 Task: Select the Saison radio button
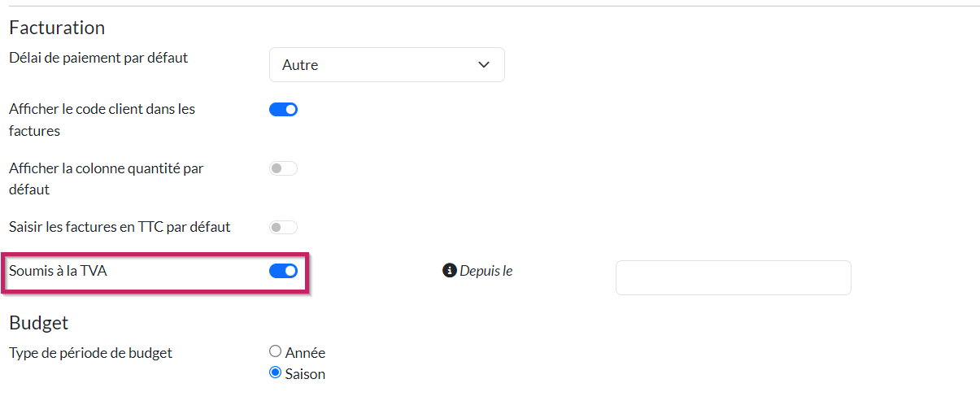point(275,373)
